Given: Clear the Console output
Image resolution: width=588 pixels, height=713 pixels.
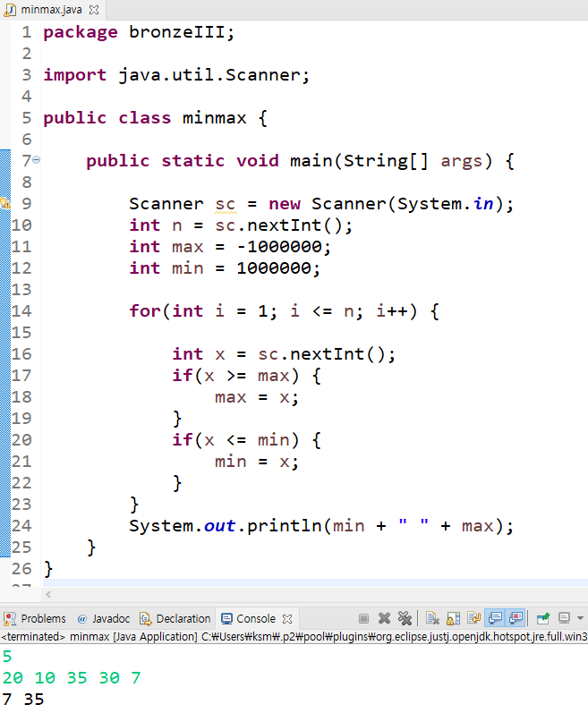Looking at the screenshot, I should tap(432, 618).
